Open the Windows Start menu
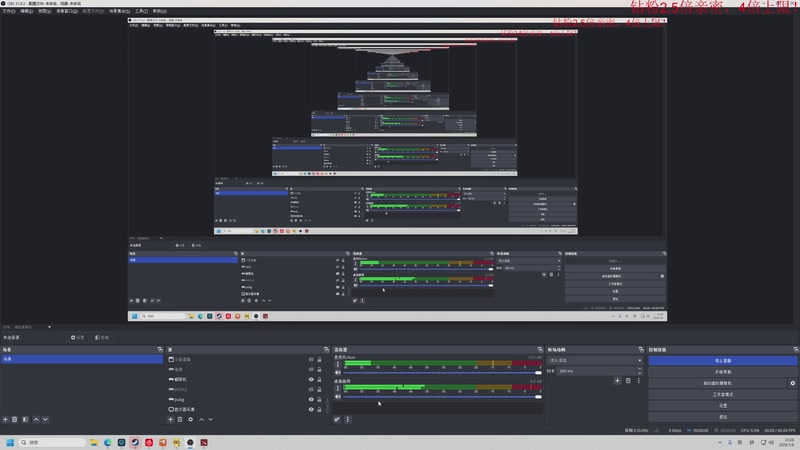This screenshot has height=450, width=800. pyautogui.click(x=10, y=442)
